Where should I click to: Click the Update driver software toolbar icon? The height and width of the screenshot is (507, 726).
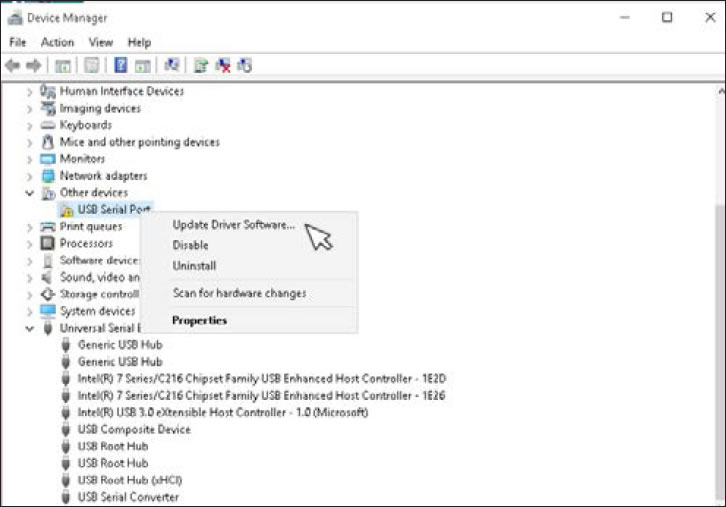click(x=201, y=65)
